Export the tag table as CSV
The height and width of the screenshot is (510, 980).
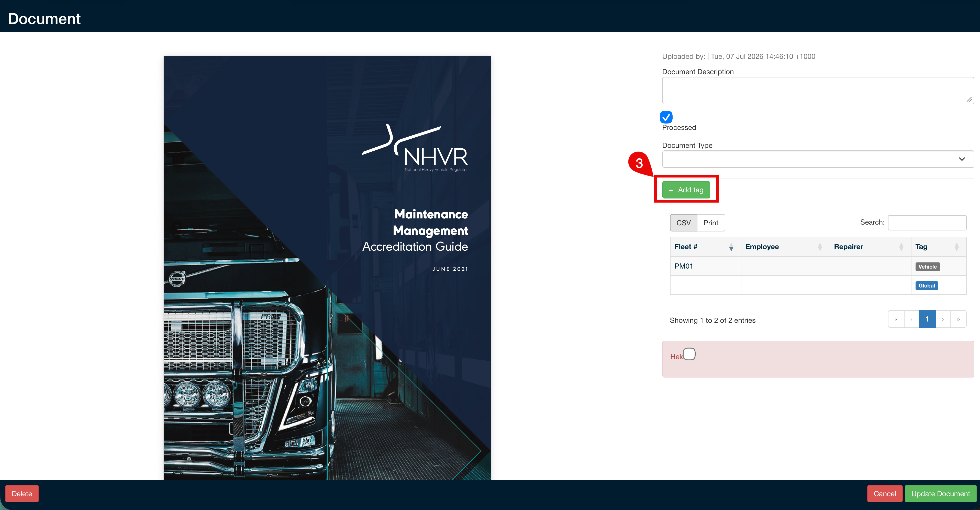[x=683, y=223]
